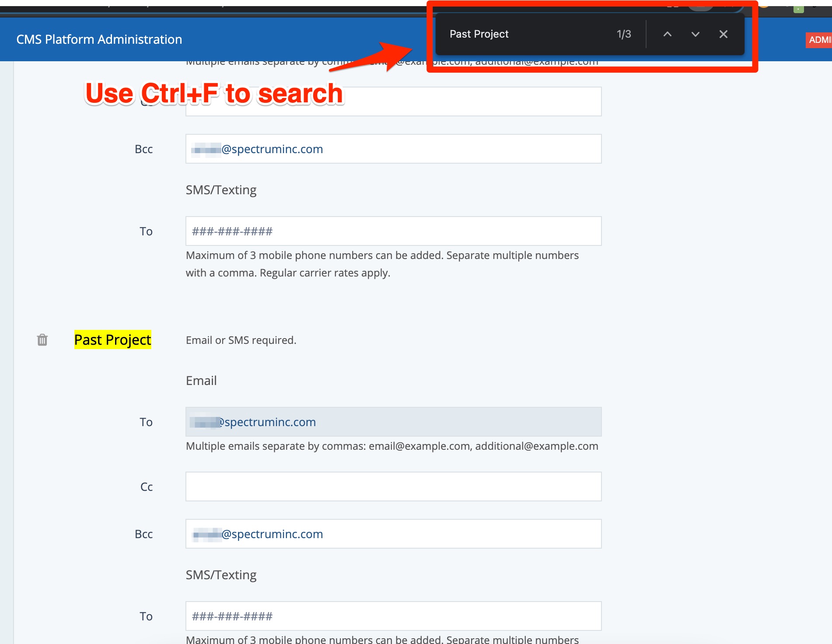Go to previous search match in find bar
Screen dimensions: 832x644
pos(667,34)
